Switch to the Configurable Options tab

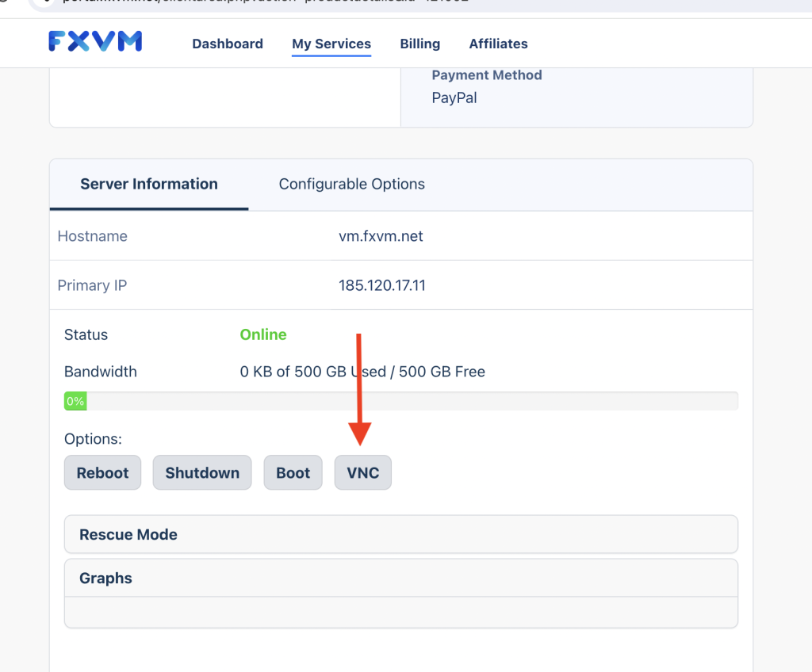(351, 185)
